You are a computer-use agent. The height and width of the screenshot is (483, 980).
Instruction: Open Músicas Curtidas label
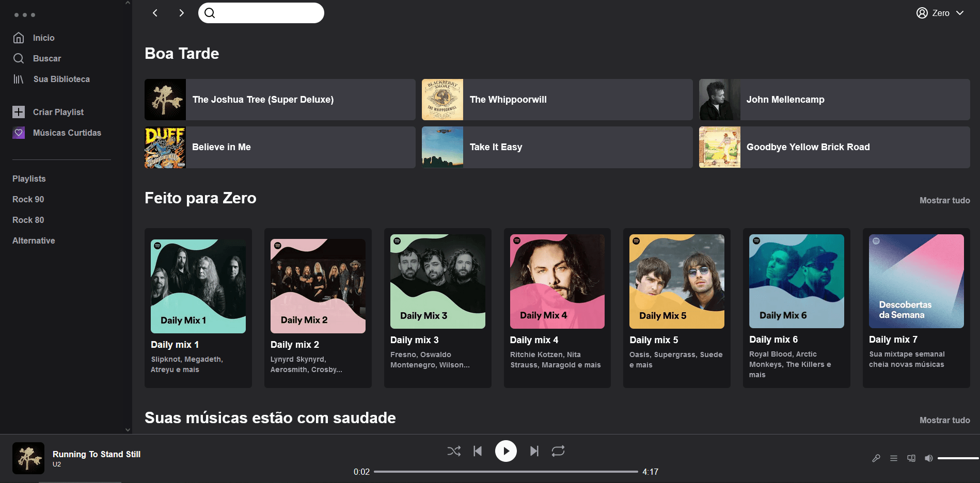pyautogui.click(x=67, y=133)
